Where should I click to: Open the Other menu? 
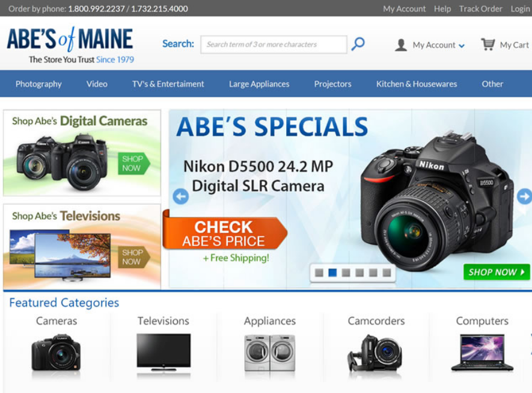(492, 84)
